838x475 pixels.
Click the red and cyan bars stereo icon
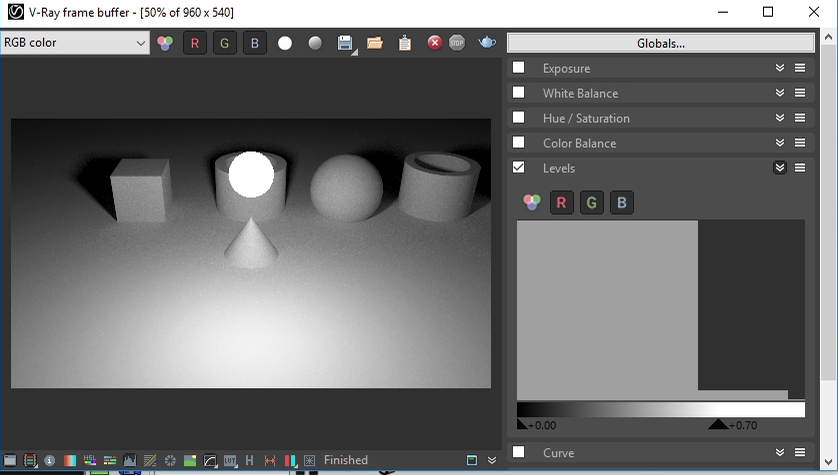290,460
